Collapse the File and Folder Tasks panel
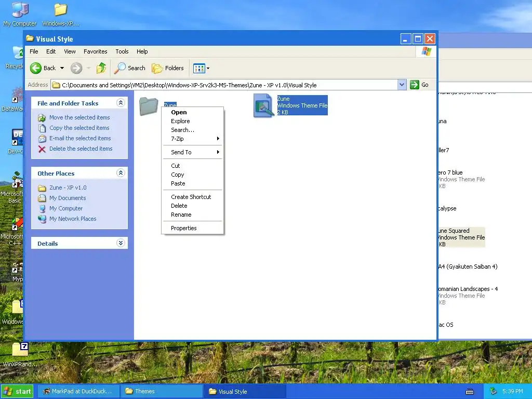This screenshot has width=532, height=399. [121, 103]
